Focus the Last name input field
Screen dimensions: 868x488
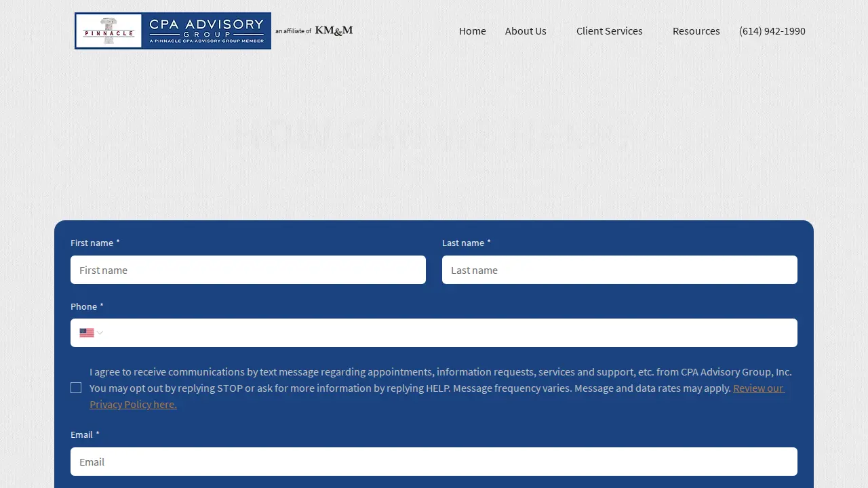coord(620,270)
